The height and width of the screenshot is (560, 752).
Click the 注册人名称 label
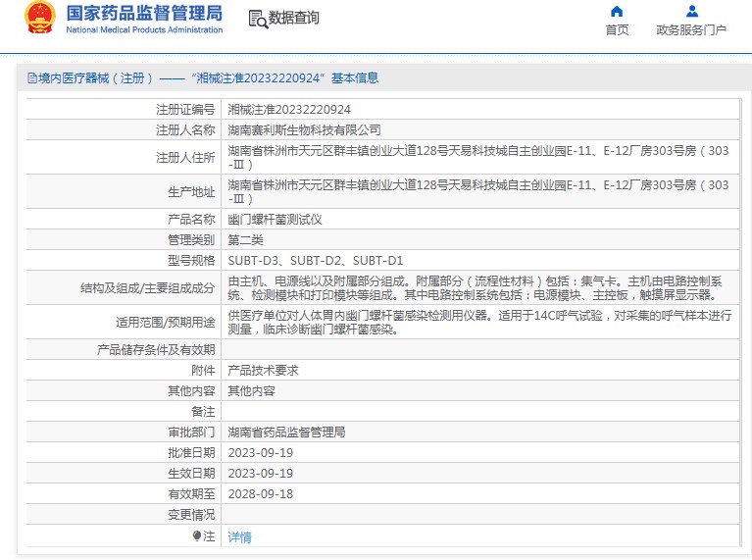click(x=185, y=130)
